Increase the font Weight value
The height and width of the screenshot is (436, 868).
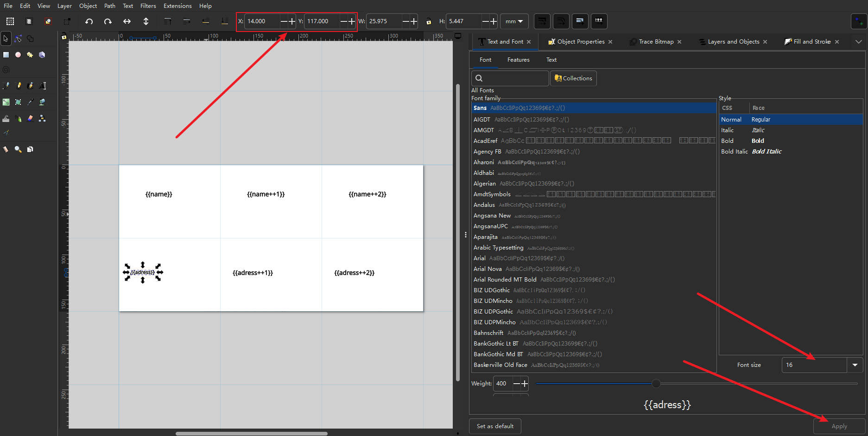[x=525, y=384]
